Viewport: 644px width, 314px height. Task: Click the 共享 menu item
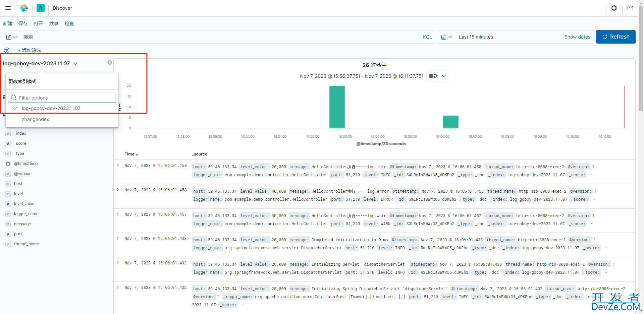54,23
